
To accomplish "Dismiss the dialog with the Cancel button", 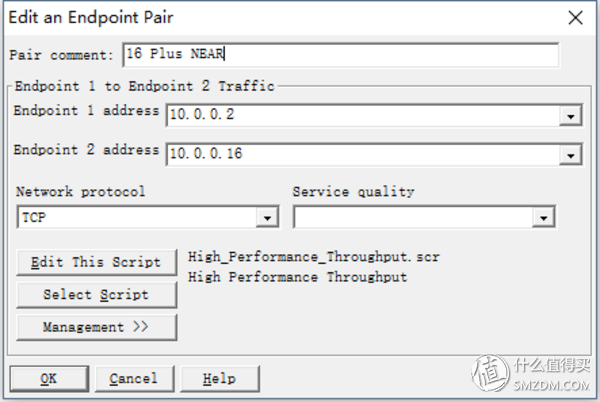I will tap(134, 379).
